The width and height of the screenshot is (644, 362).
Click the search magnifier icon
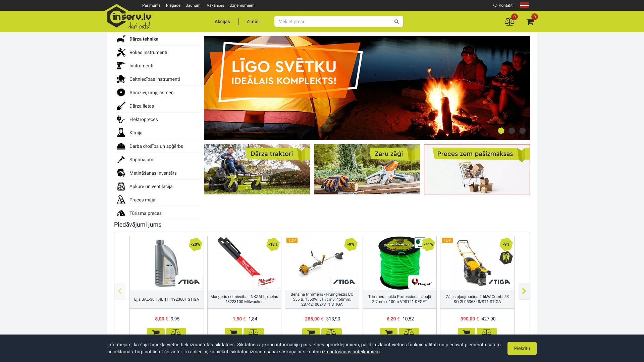click(396, 21)
